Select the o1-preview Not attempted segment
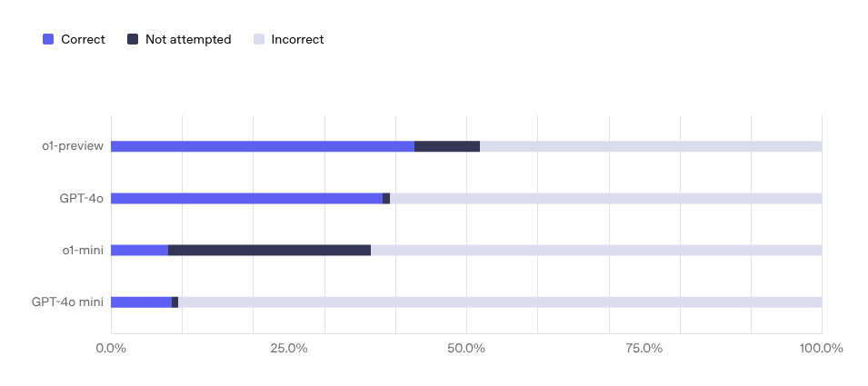Viewport: 868px width, 386px height. click(x=447, y=146)
